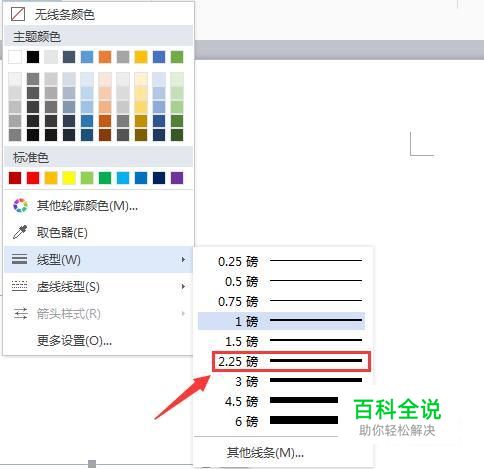Choose 0.5 磅 line weight
The height and width of the screenshot is (469, 484).
(282, 281)
